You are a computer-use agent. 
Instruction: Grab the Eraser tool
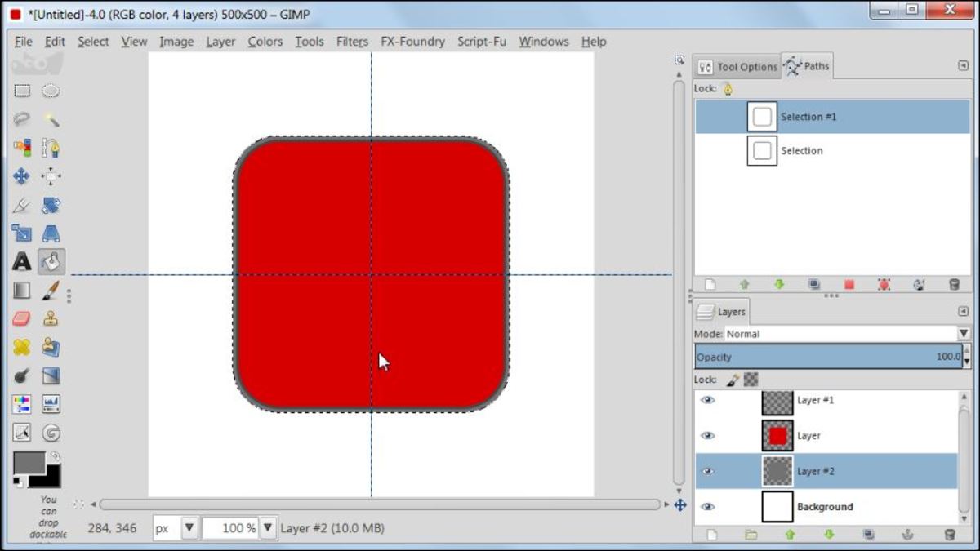[22, 318]
